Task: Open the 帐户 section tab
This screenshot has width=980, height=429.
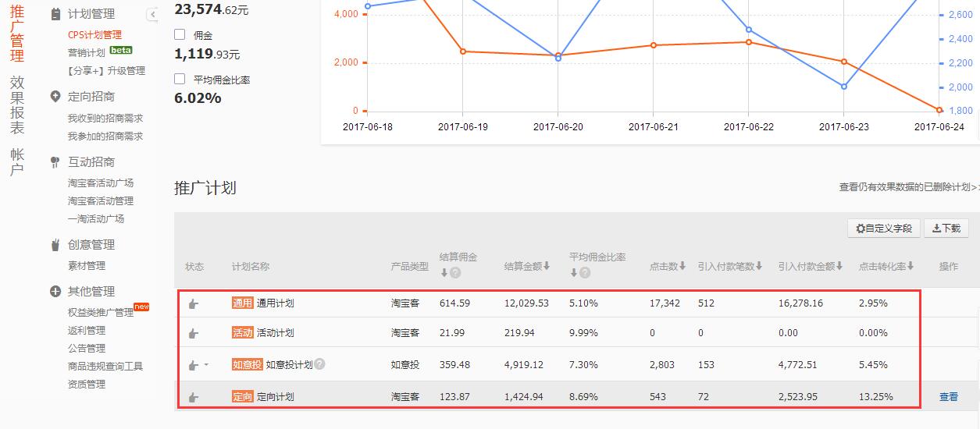Action: [17, 161]
